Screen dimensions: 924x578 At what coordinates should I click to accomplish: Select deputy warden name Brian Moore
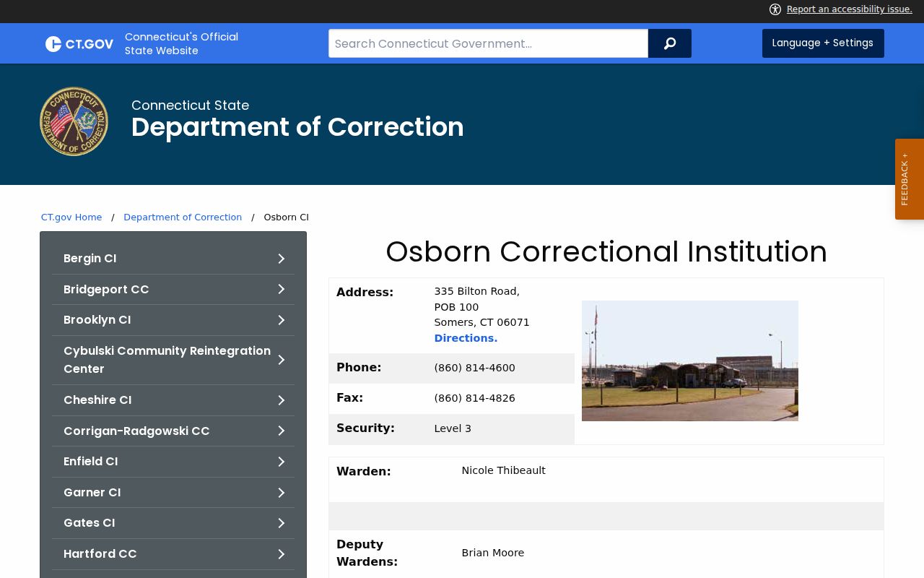point(492,553)
